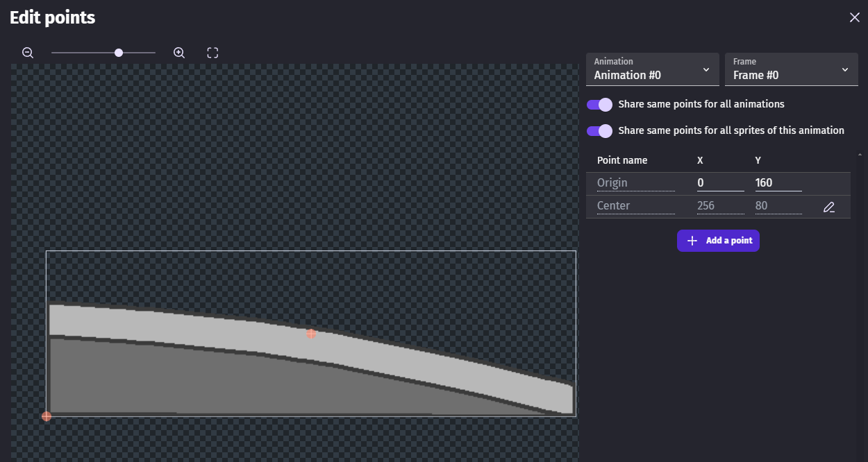Click the Add a point button

tap(718, 241)
